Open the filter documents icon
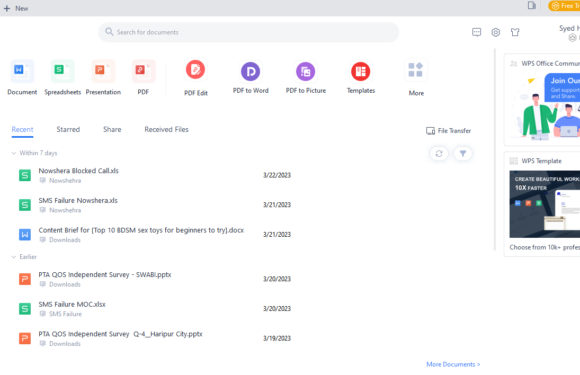The width and height of the screenshot is (580, 375). (463, 153)
